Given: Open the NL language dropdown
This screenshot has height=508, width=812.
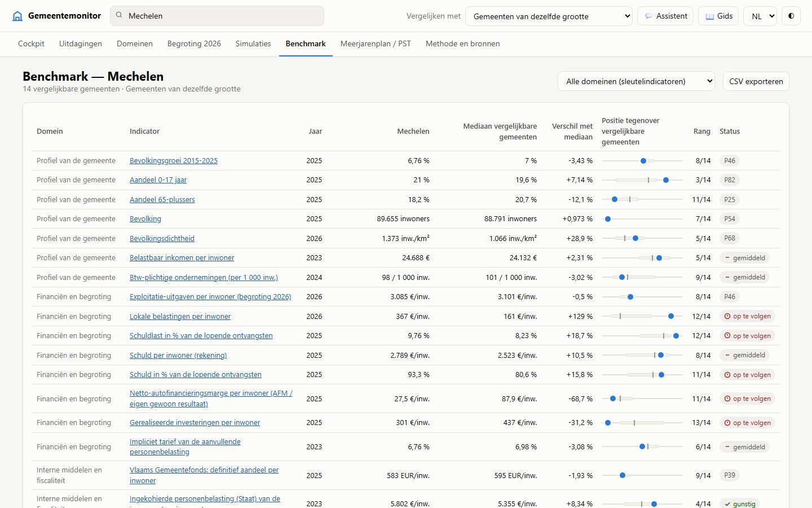Looking at the screenshot, I should pos(760,16).
